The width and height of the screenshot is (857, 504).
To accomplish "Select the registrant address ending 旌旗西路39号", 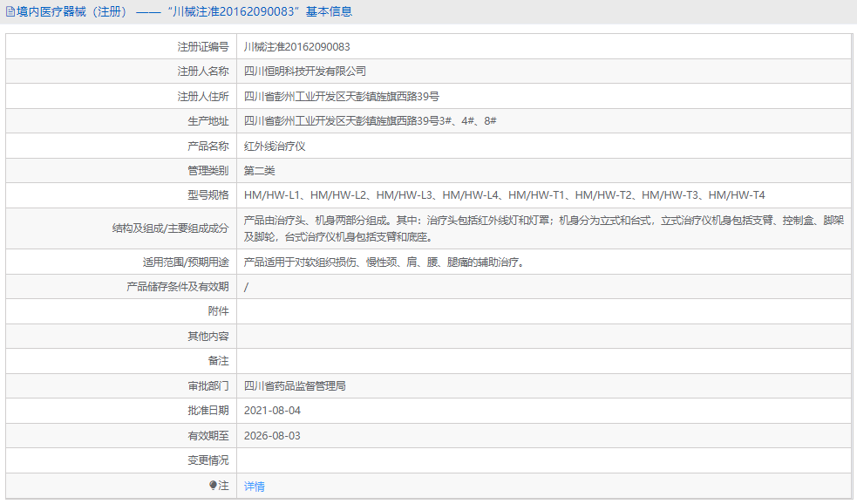I will [342, 97].
